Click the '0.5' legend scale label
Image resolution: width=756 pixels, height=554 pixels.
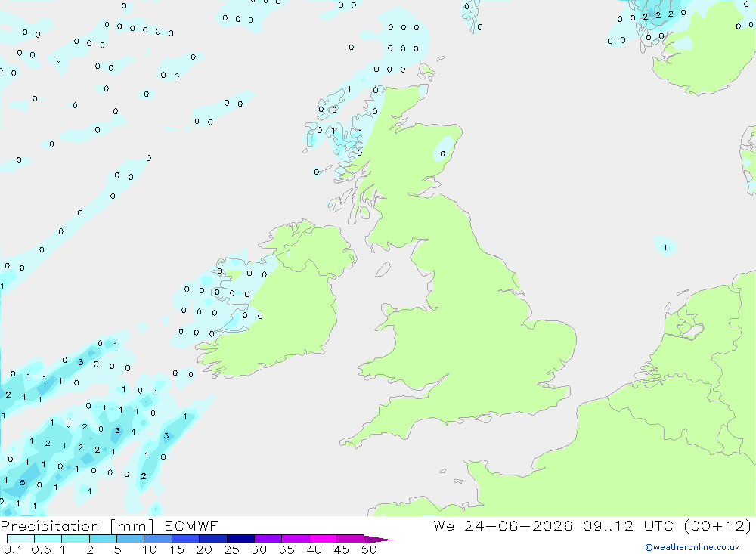(41, 549)
